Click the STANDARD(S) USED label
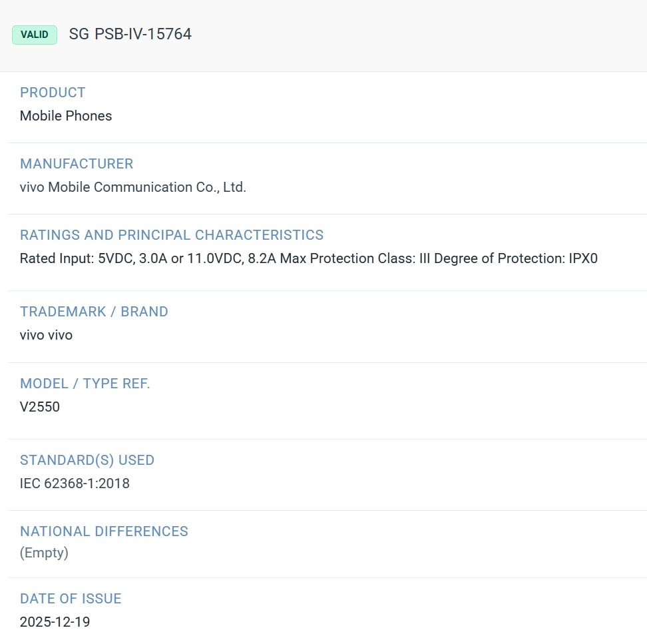 tap(87, 460)
